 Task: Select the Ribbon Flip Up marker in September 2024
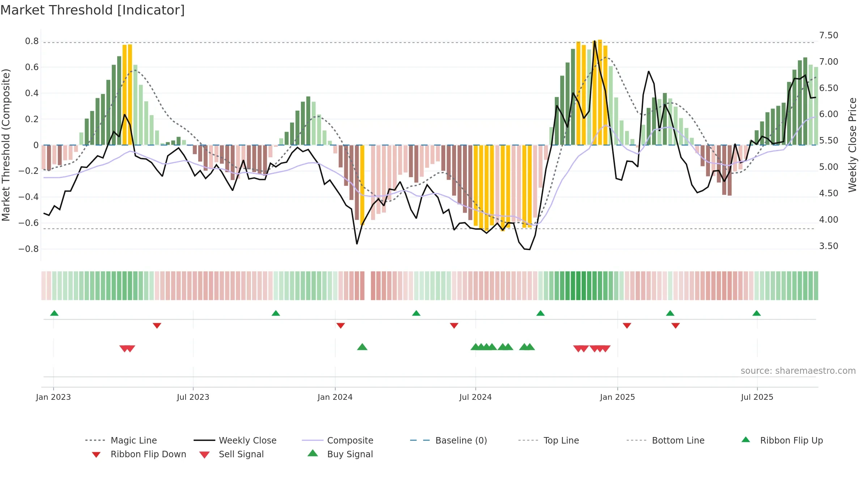click(540, 313)
